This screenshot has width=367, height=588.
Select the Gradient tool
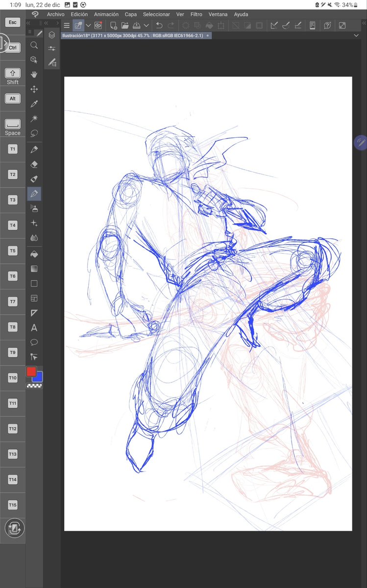(x=34, y=269)
